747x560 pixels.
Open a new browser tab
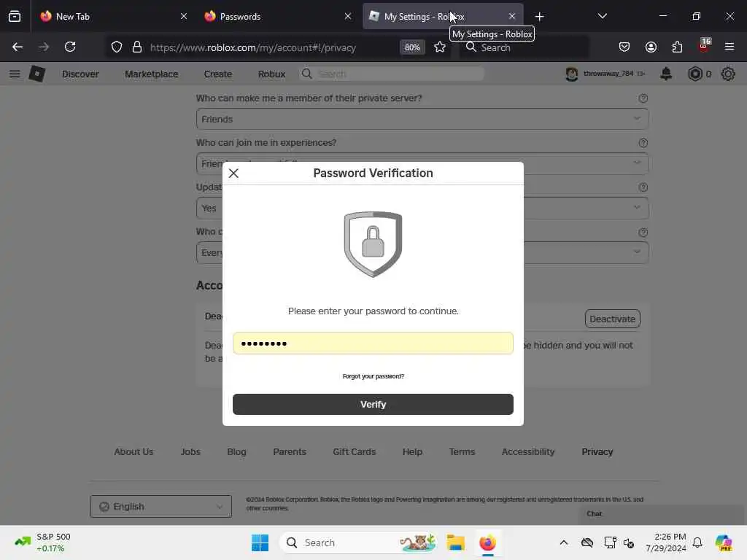pos(539,16)
